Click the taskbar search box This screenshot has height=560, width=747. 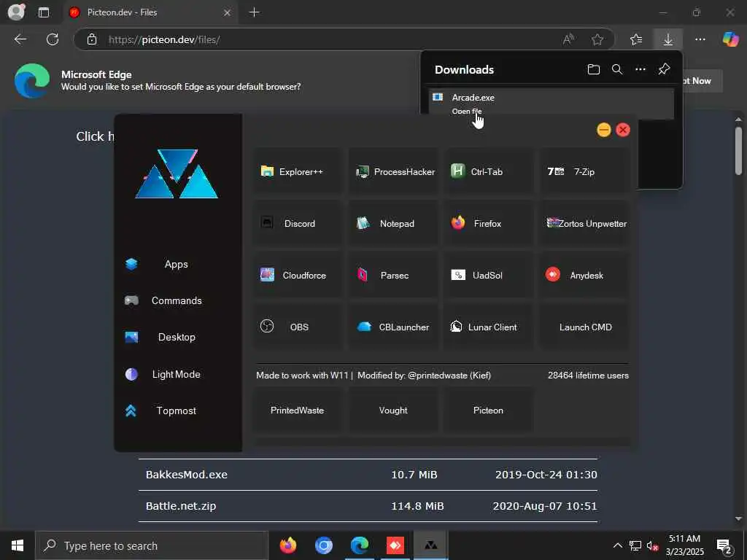tap(152, 545)
